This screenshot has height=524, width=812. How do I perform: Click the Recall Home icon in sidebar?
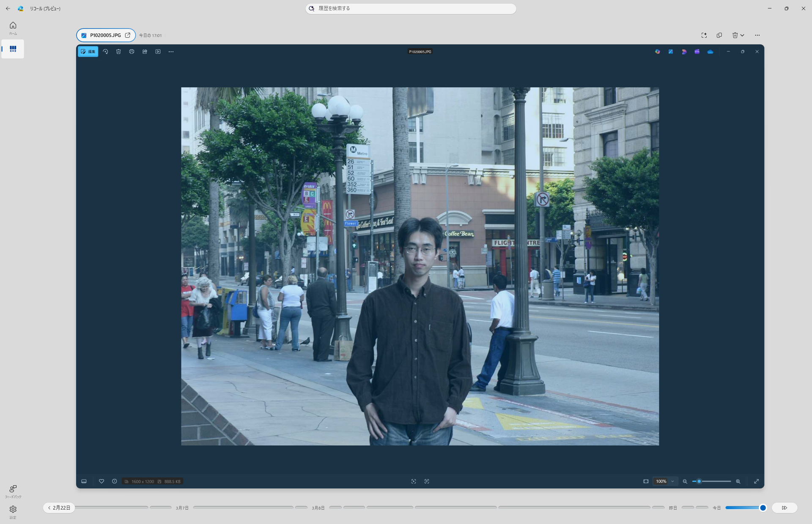[x=13, y=26]
